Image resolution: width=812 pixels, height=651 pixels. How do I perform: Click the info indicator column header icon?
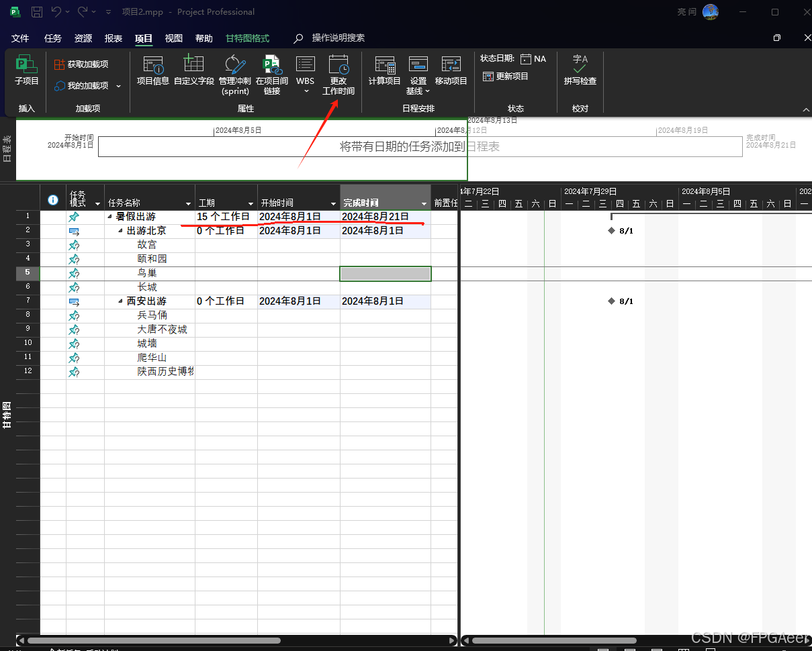click(53, 199)
